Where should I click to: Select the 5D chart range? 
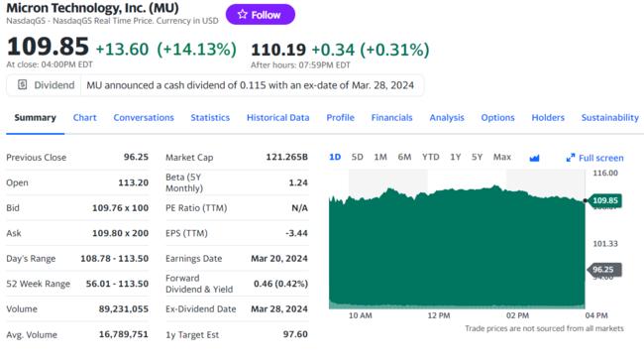click(357, 157)
